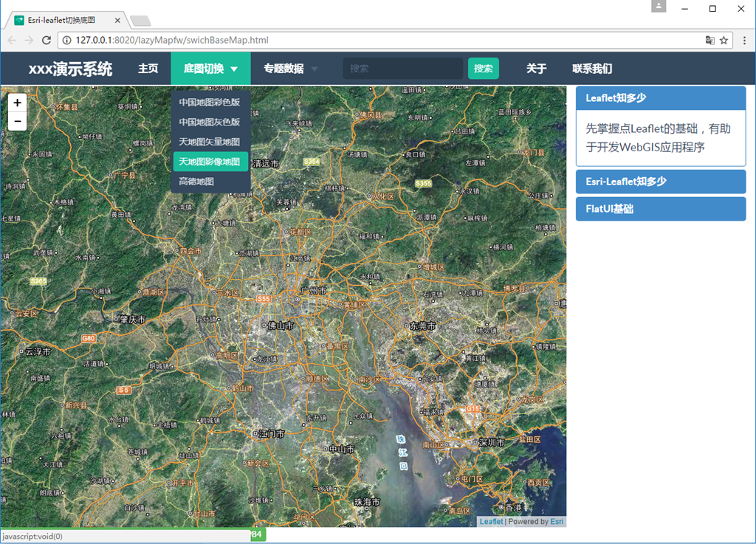Close the Esri-leaflet browser tab
The height and width of the screenshot is (544, 756).
117,20
